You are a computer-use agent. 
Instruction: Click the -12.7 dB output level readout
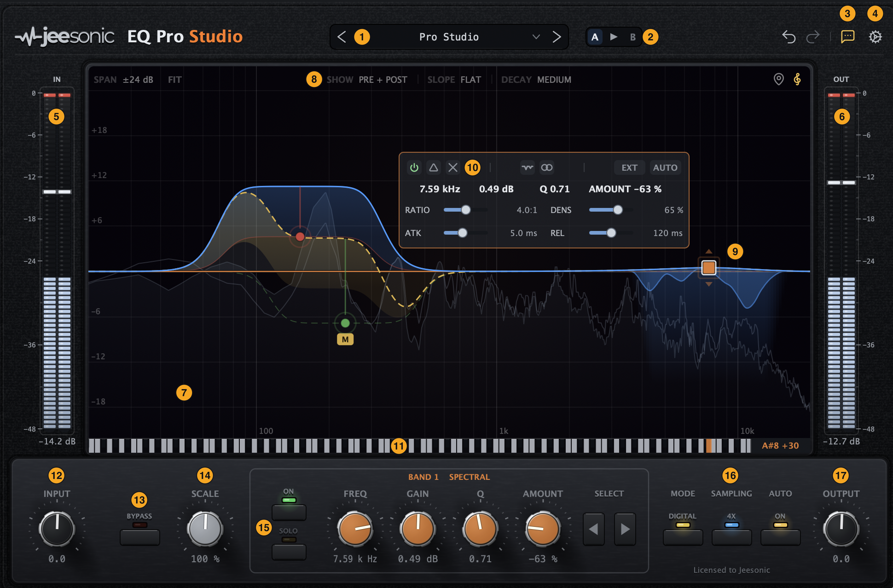841,441
